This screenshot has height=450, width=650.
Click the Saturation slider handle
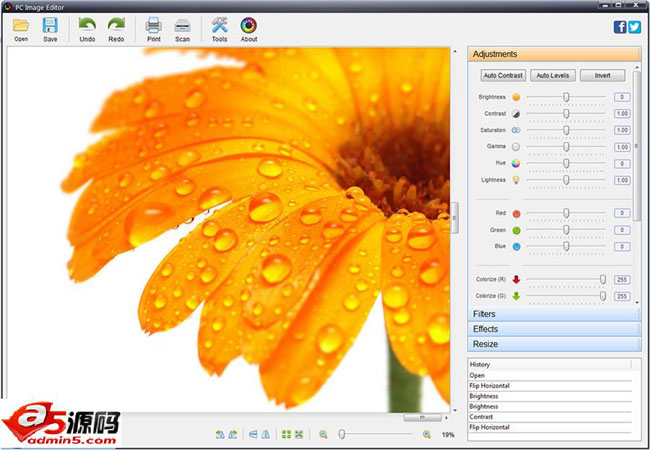pos(566,130)
